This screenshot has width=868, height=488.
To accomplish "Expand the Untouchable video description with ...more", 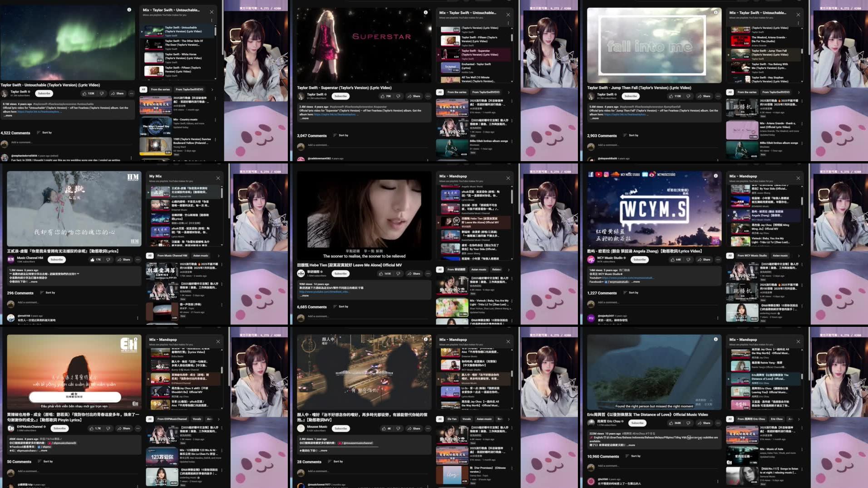I will click(8, 116).
